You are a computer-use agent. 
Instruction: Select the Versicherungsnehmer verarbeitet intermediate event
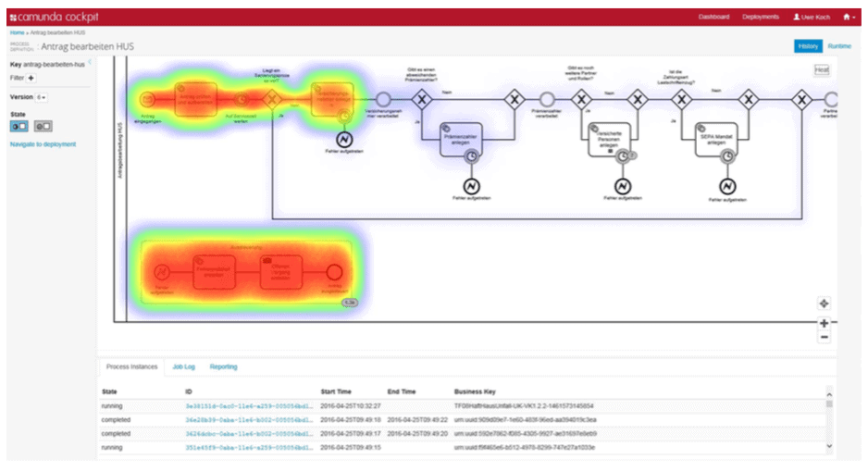point(383,100)
